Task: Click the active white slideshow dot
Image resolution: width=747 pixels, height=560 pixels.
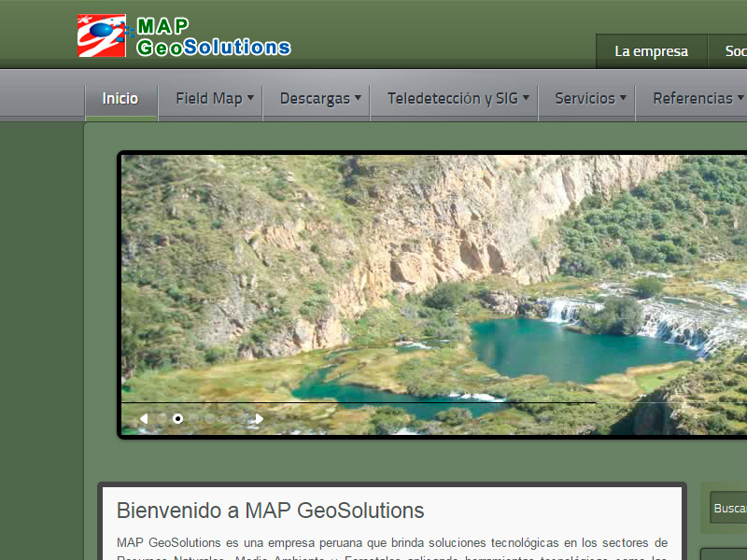Action: [177, 419]
